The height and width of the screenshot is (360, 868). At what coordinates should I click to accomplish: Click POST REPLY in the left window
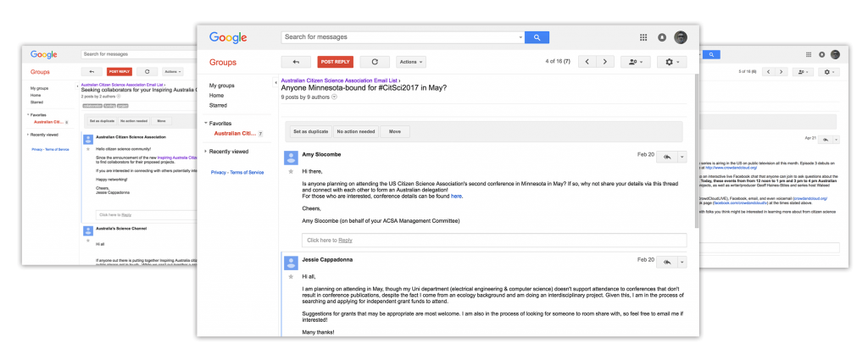[x=120, y=71]
